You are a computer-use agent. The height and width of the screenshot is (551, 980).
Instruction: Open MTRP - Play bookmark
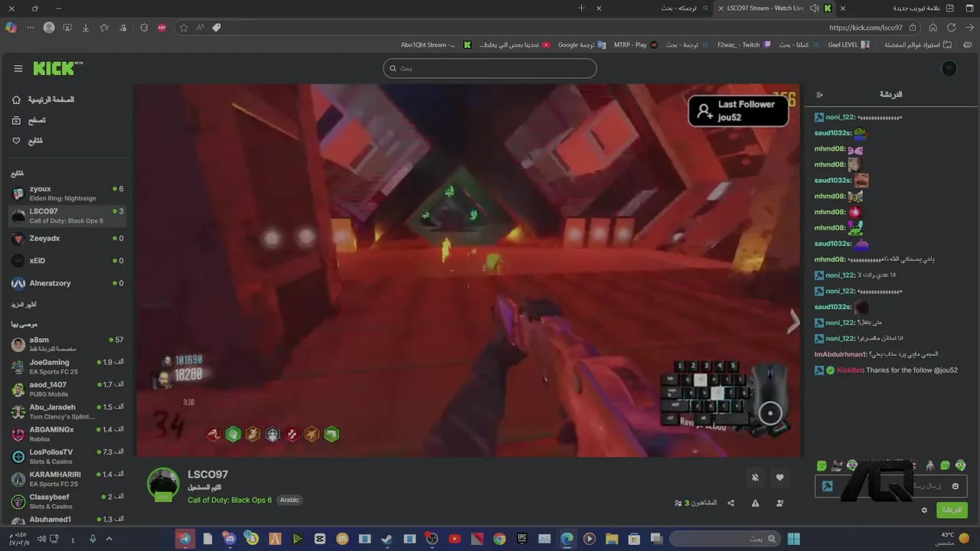[635, 45]
